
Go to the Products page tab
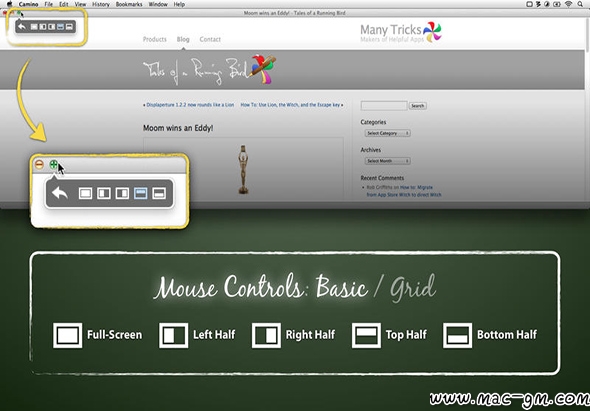(x=155, y=39)
